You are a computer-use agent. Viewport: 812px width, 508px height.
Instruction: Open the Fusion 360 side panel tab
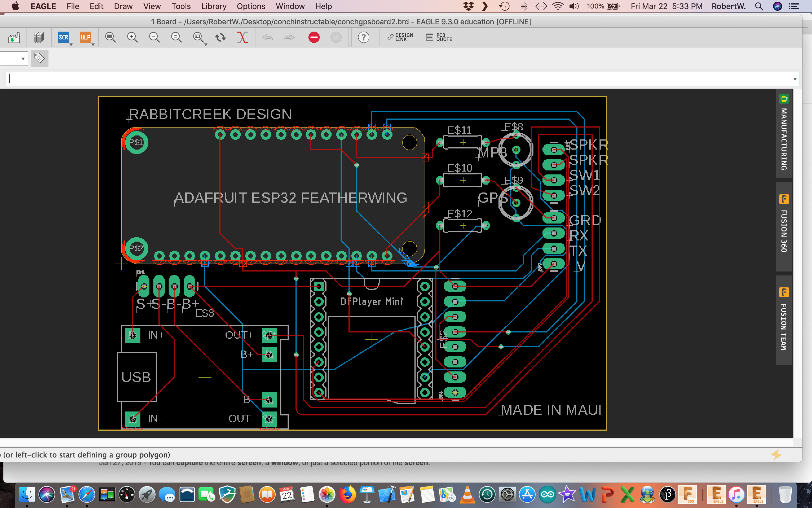coord(784,227)
